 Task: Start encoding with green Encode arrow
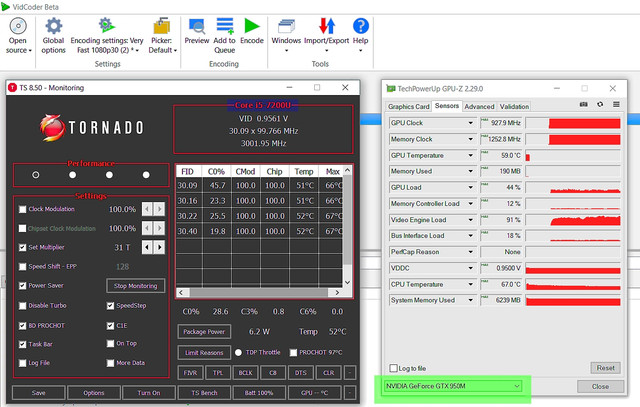[x=252, y=26]
